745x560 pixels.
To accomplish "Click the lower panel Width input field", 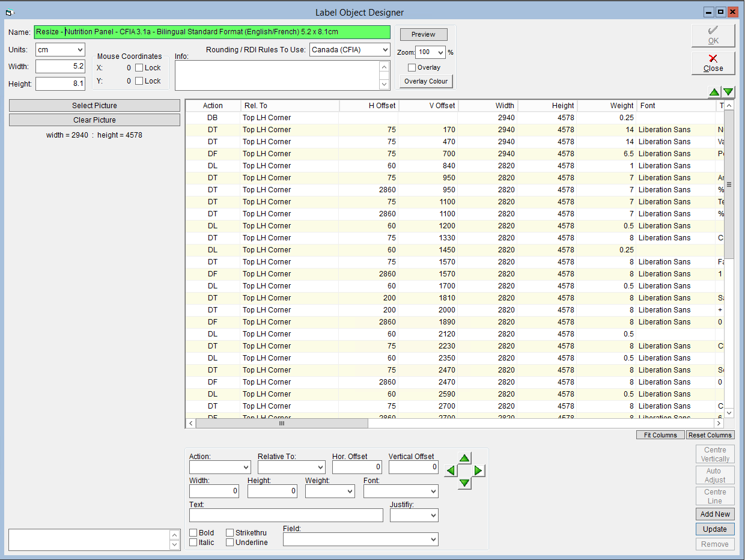I will click(214, 492).
